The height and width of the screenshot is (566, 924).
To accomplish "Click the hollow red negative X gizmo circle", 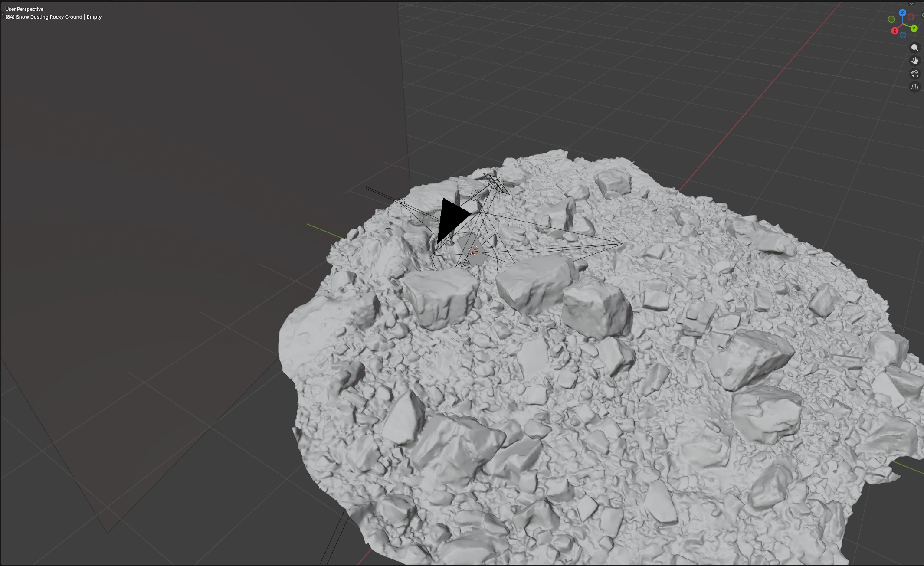I will [x=911, y=17].
